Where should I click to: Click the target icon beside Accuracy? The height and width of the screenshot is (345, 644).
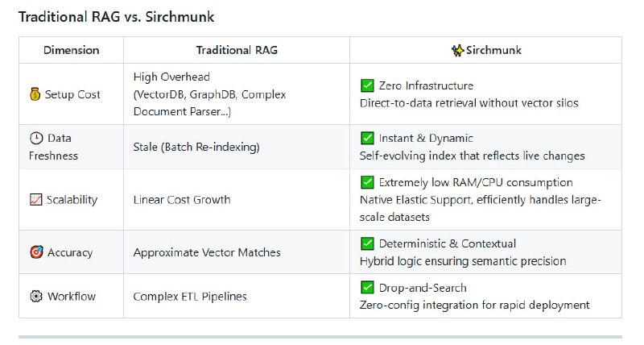pyautogui.click(x=35, y=252)
